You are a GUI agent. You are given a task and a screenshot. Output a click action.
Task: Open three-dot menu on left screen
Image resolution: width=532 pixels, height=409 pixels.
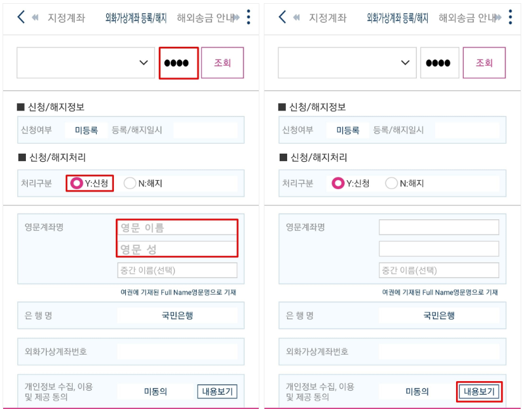click(249, 17)
